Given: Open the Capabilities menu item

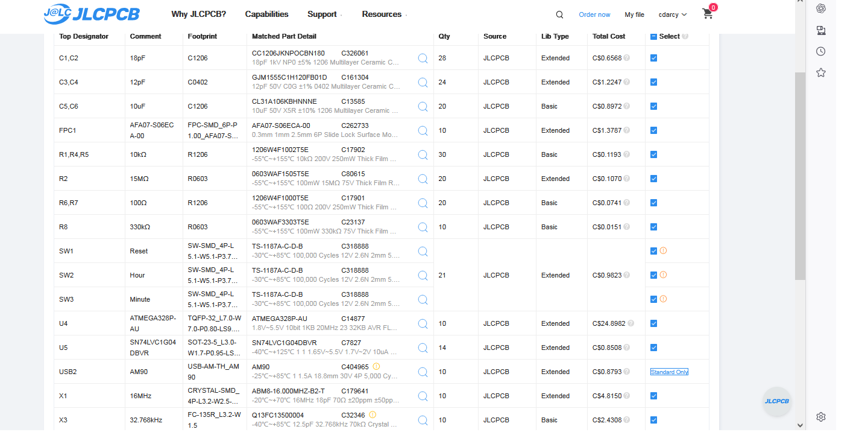Looking at the screenshot, I should 266,14.
